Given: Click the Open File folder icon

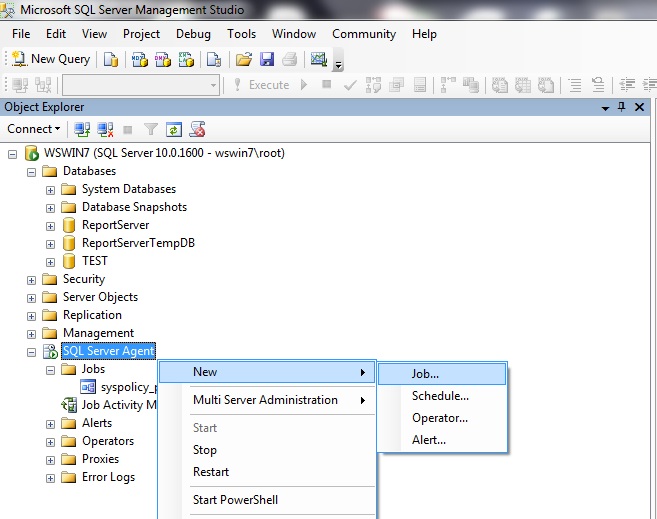Looking at the screenshot, I should point(243,59).
